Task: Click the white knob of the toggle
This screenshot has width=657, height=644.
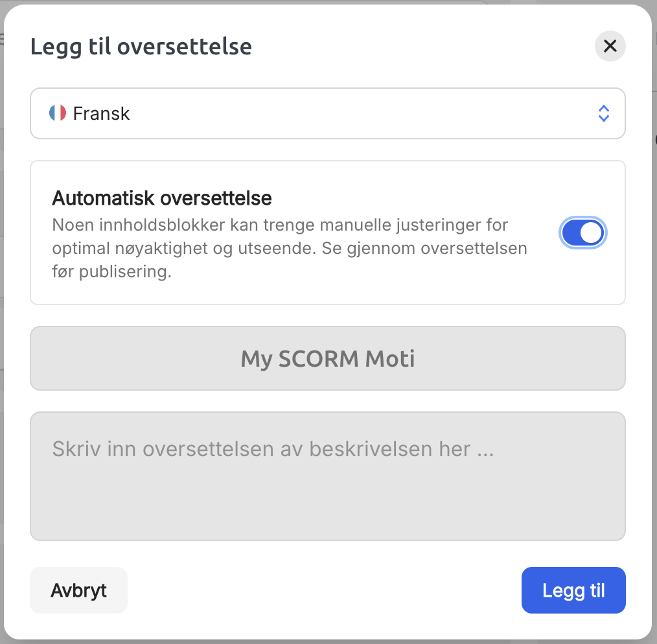Action: click(591, 233)
